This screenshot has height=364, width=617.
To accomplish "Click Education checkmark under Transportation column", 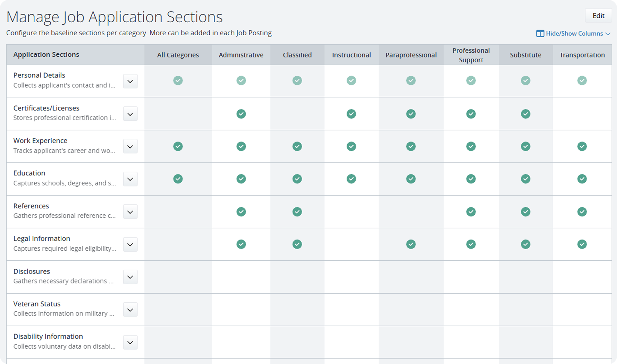I will (582, 179).
